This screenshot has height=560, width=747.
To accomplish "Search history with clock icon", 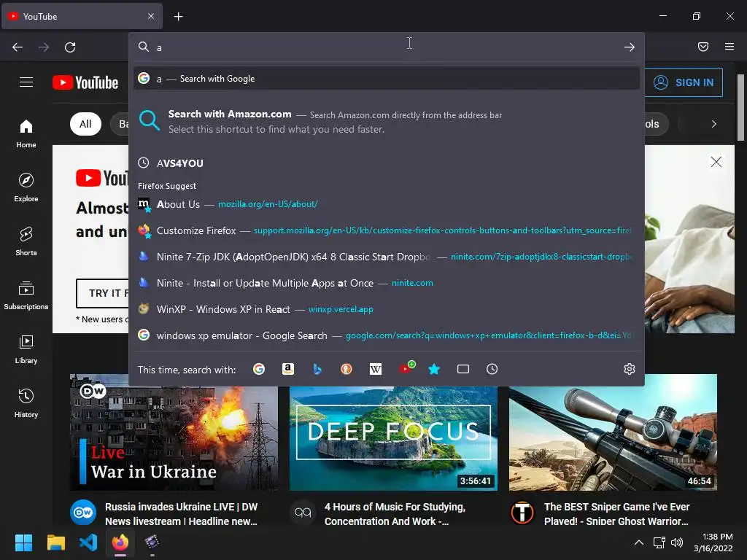I will coord(492,369).
